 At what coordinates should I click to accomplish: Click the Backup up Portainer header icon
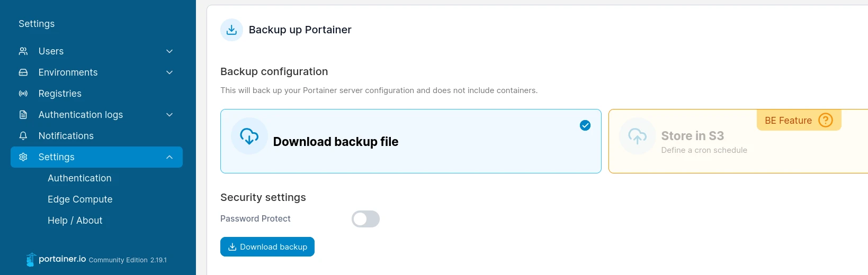pos(231,30)
